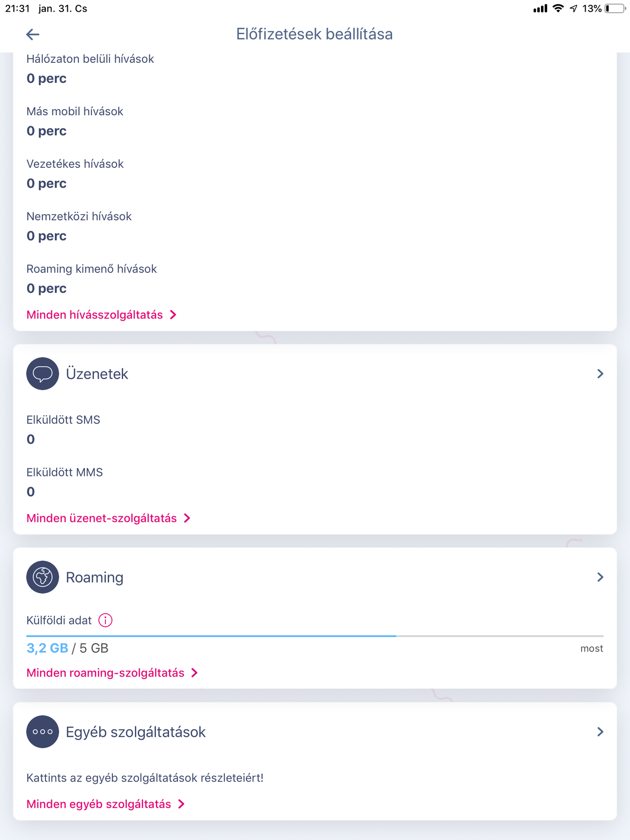Tap the Wi-Fi status icon
The width and height of the screenshot is (630, 840).
[x=558, y=8]
